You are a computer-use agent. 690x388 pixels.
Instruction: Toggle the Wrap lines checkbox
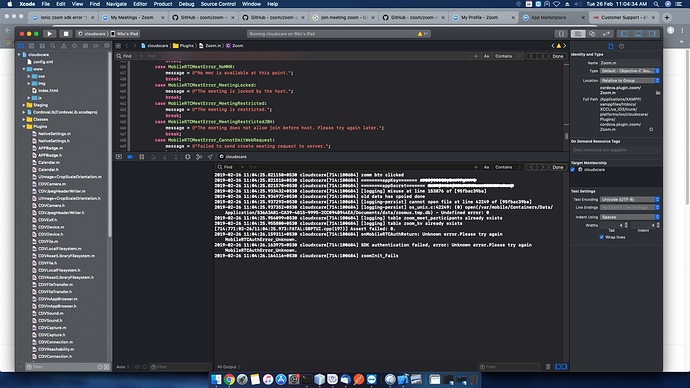tap(602, 237)
